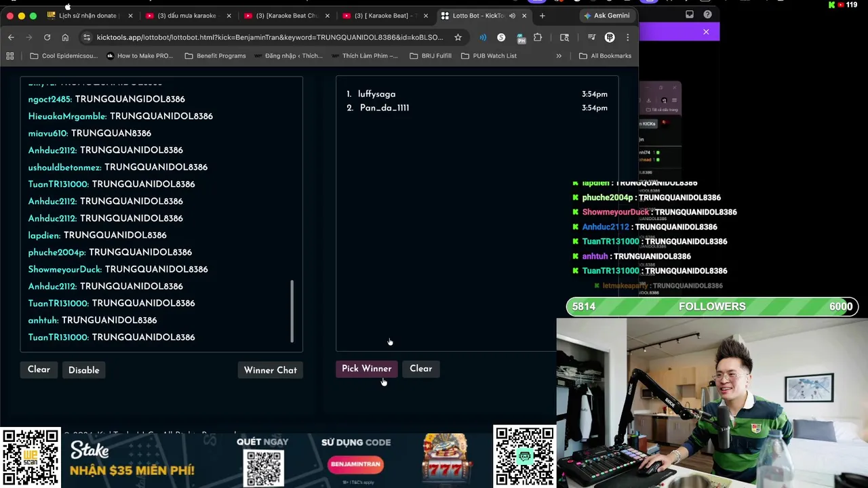Click the S extension icon in toolbar
The width and height of the screenshot is (868, 488).
[501, 37]
